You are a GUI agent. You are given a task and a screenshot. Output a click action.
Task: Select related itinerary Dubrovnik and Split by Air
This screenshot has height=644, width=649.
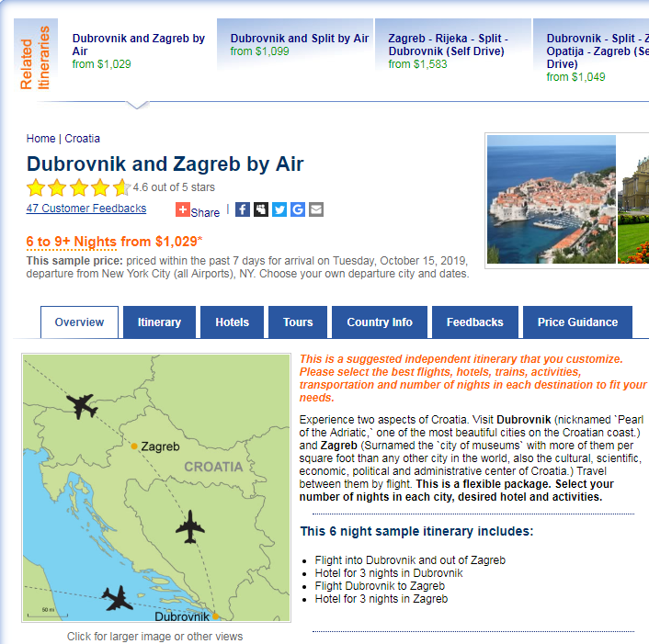point(299,39)
